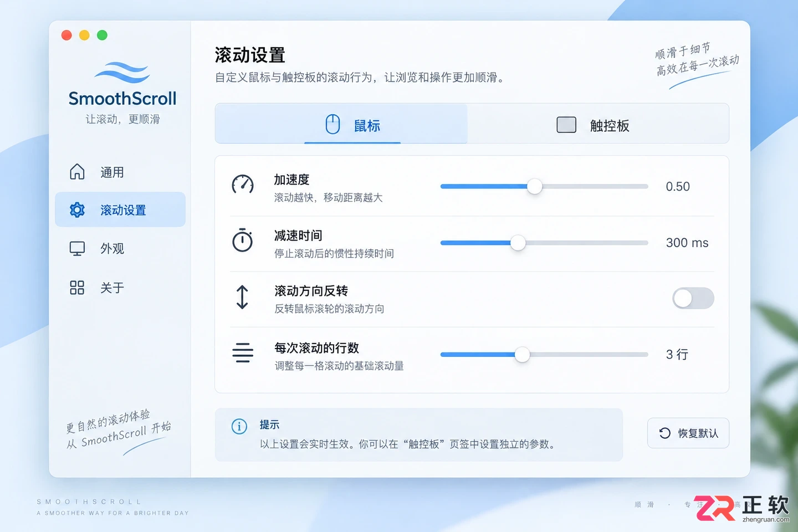
Task: Click the up-down arrow icon for 滚动方向反转
Action: pos(242,297)
